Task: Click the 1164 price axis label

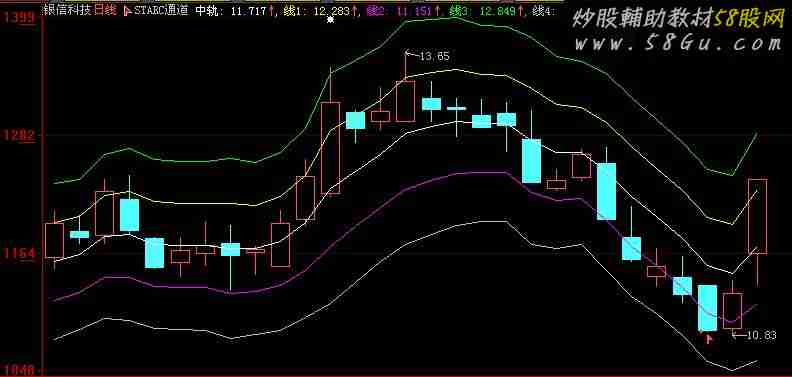Action: (x=18, y=254)
